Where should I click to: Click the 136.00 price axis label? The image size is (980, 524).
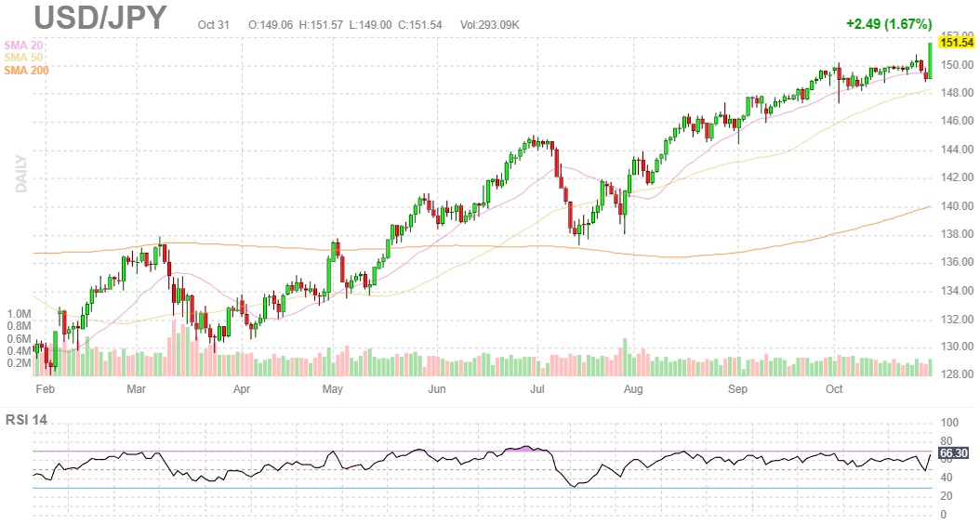point(957,262)
